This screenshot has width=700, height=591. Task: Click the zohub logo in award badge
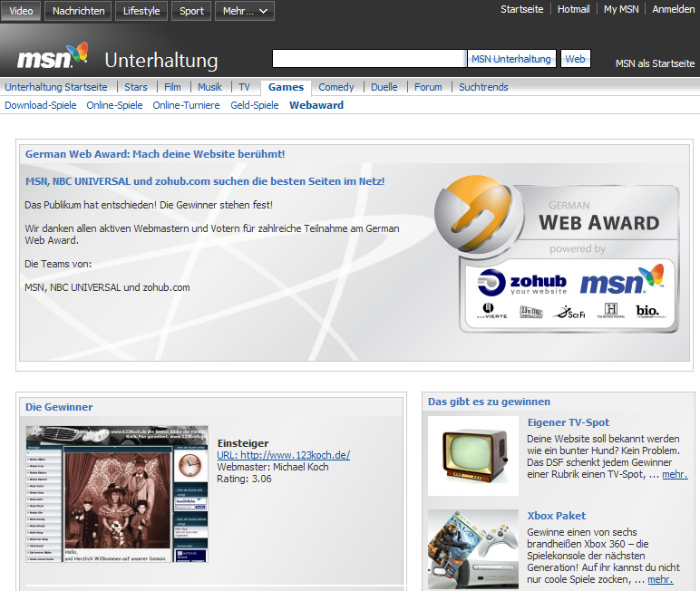point(522,283)
